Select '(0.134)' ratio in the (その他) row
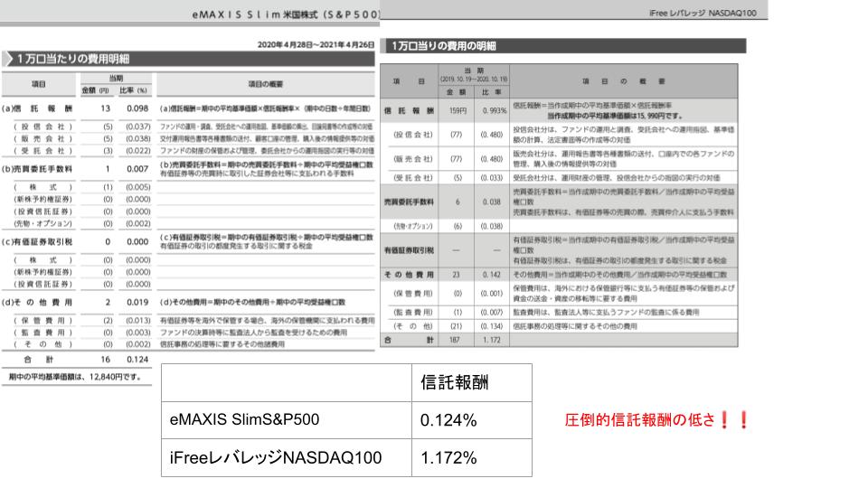Screen dimensions: 868x488 pyautogui.click(x=492, y=326)
